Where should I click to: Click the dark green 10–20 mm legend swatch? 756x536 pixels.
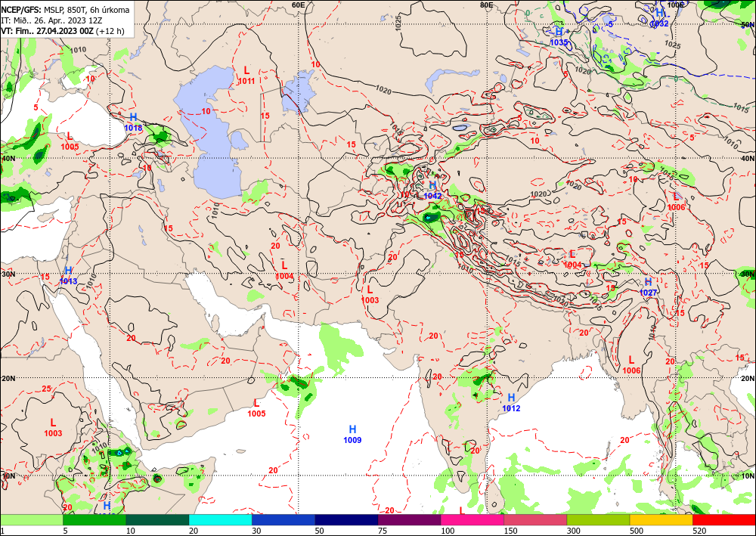click(157, 519)
